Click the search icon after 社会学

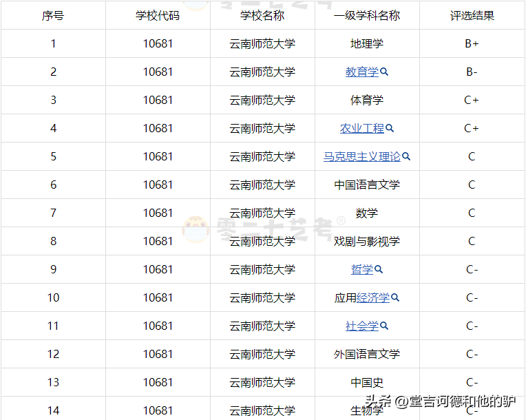click(385, 326)
